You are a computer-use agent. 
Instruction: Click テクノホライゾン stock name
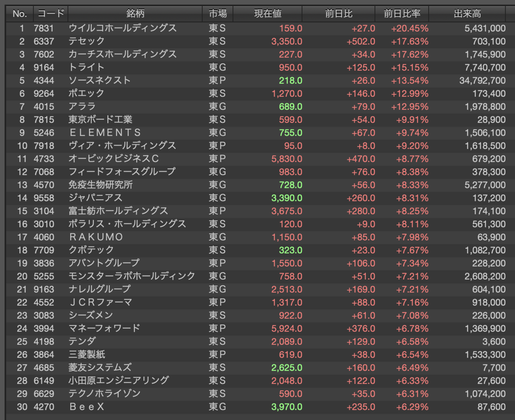coord(105,393)
